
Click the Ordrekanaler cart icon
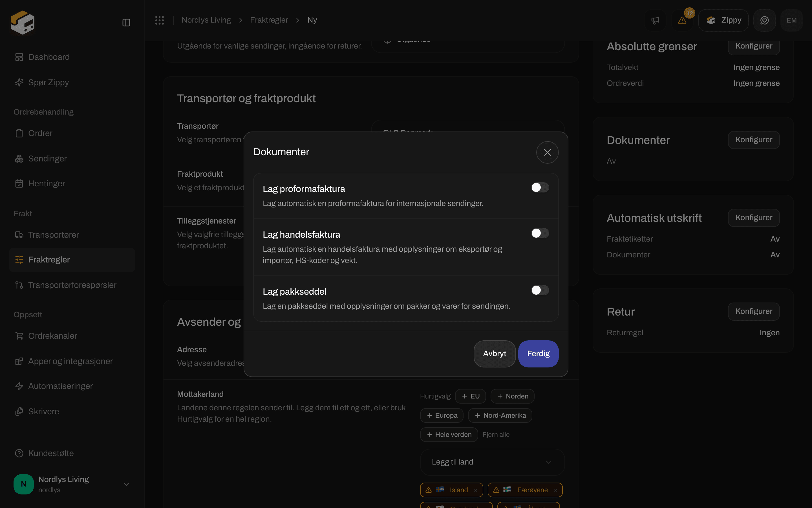19,336
